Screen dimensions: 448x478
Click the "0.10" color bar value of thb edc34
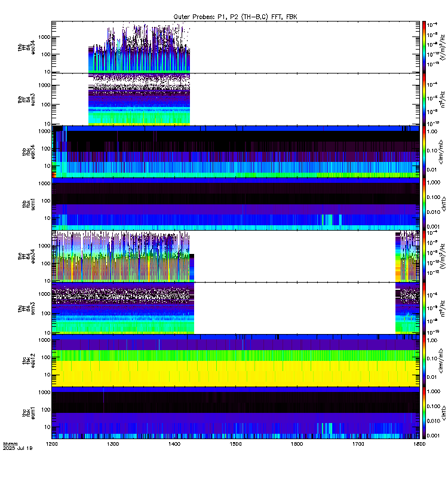tap(432, 151)
